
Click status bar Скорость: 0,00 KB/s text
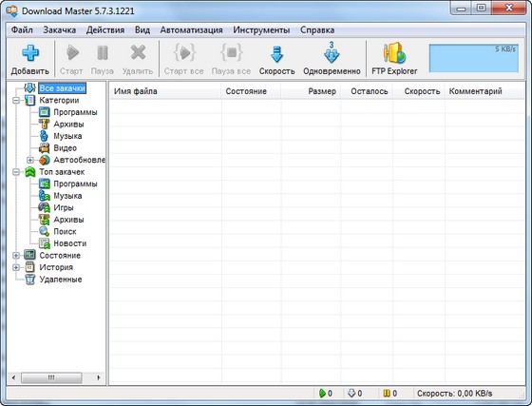[454, 393]
